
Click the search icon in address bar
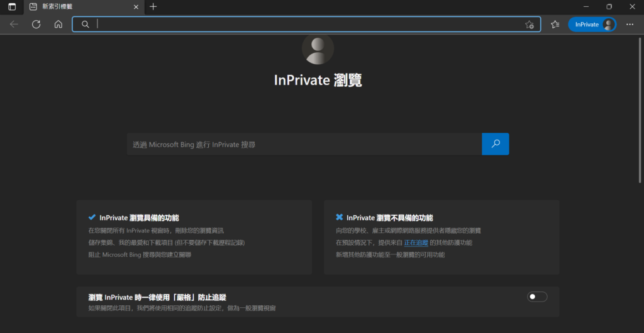pos(85,25)
